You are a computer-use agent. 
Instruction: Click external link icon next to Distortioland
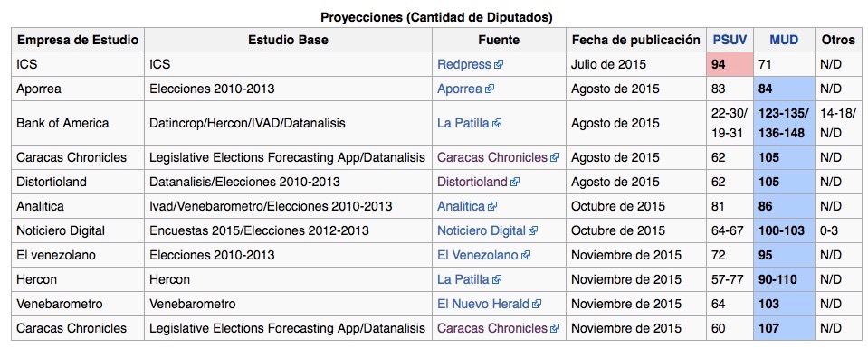(x=515, y=182)
